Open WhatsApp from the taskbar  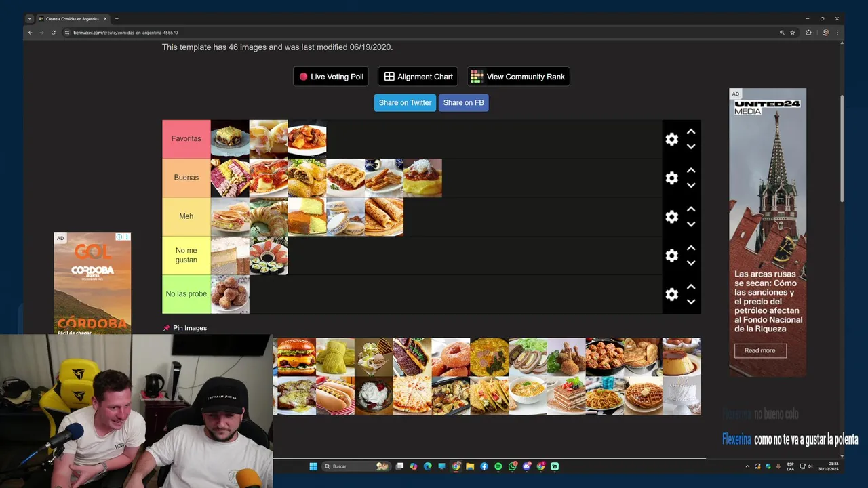point(512,466)
